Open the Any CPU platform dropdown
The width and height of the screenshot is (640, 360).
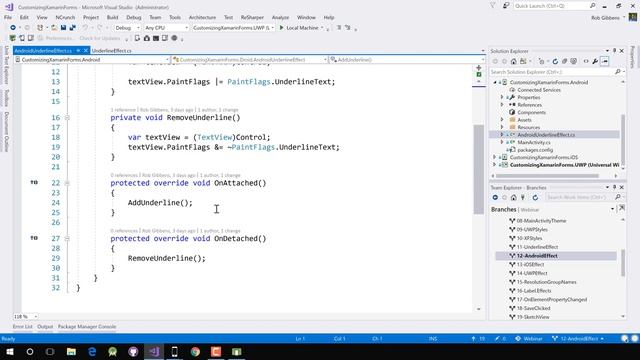coord(167,28)
